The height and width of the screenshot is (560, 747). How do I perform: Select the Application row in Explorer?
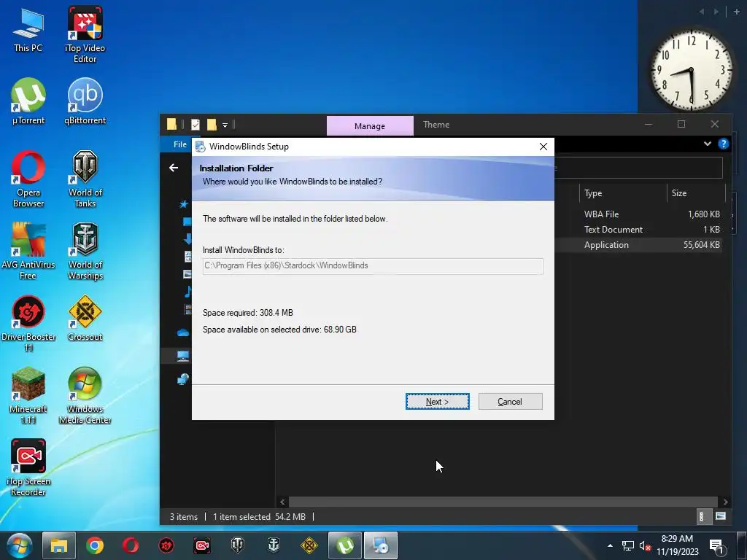(x=638, y=245)
